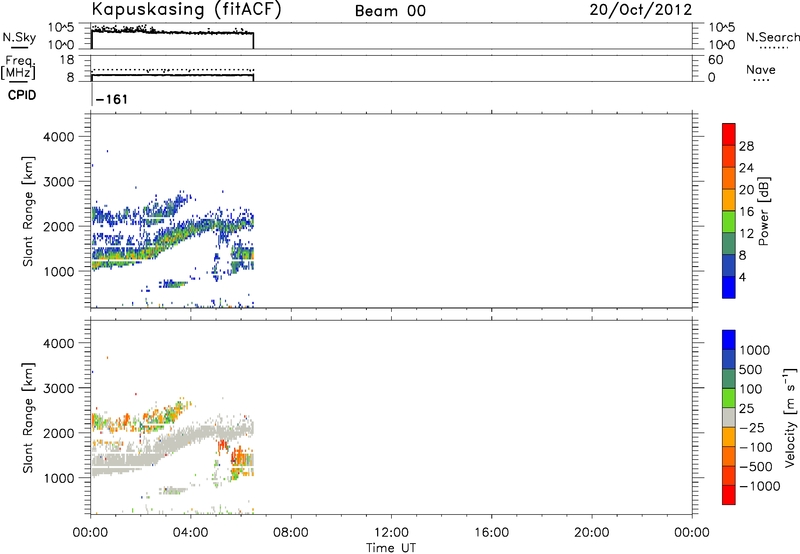Click the date '20/Oct/2012'
Screen dimensions: 800x554
(641, 10)
